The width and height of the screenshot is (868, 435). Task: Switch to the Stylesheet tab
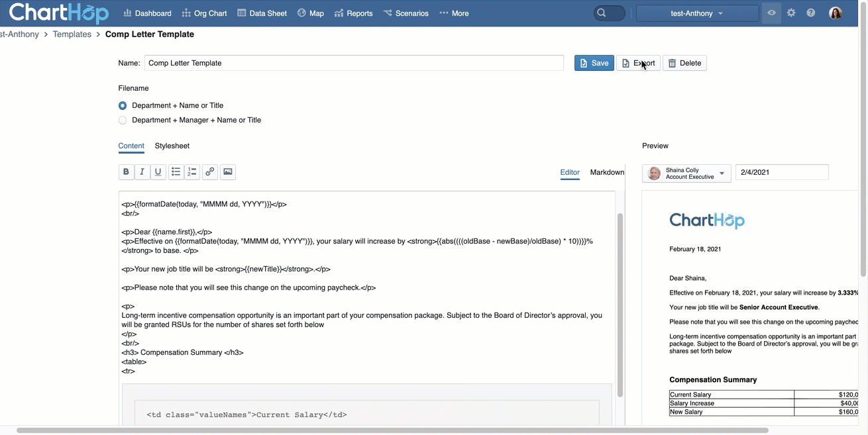coord(172,145)
